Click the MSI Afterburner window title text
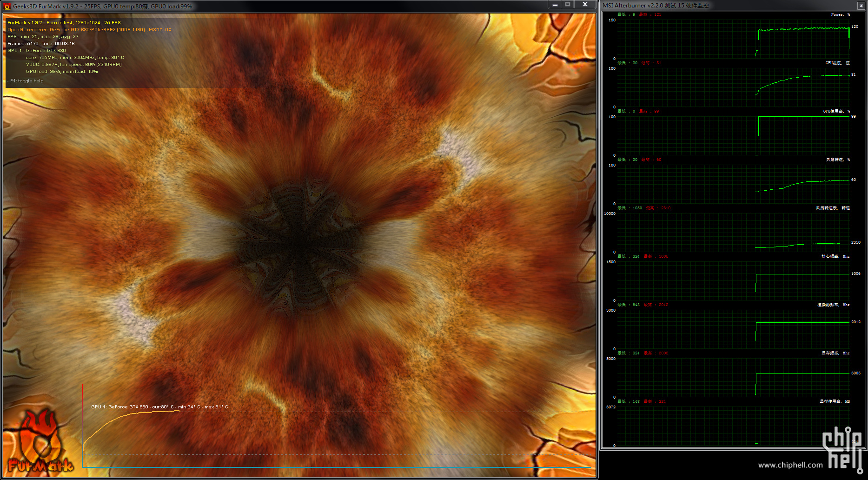Viewport: 868px width, 480px height. 656,6
